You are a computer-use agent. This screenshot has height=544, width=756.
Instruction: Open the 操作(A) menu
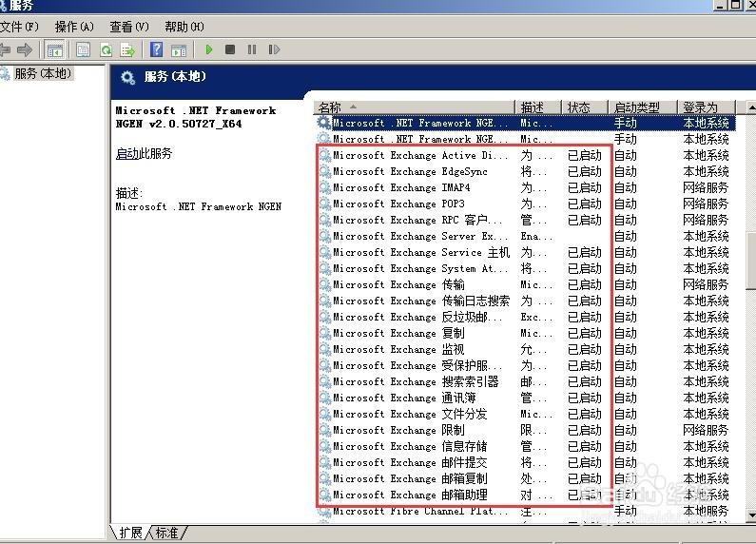(x=74, y=27)
